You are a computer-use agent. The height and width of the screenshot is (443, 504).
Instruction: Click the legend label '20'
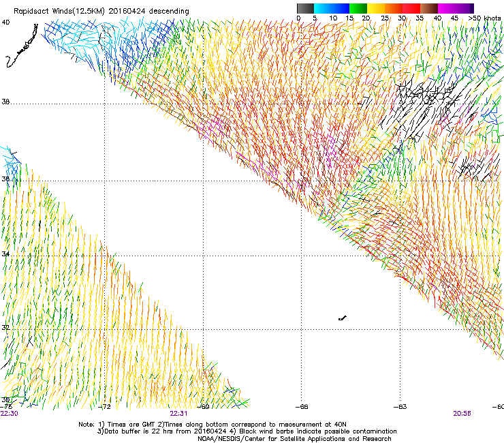click(366, 18)
